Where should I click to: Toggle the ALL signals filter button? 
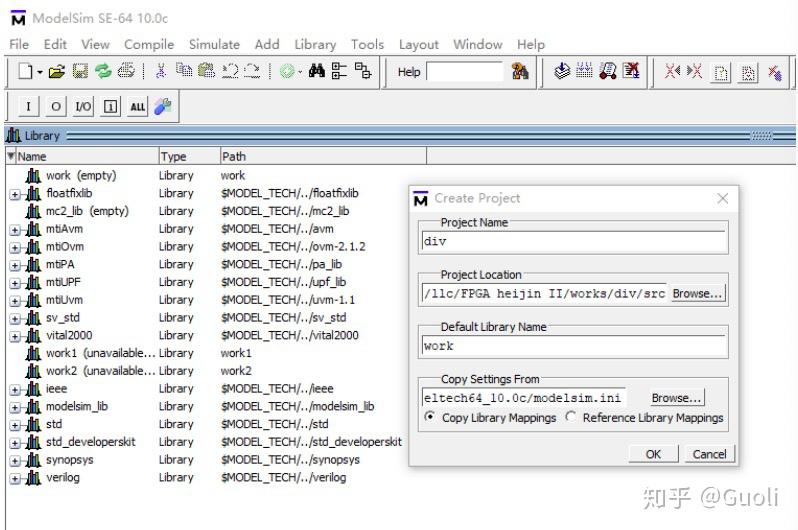[137, 106]
